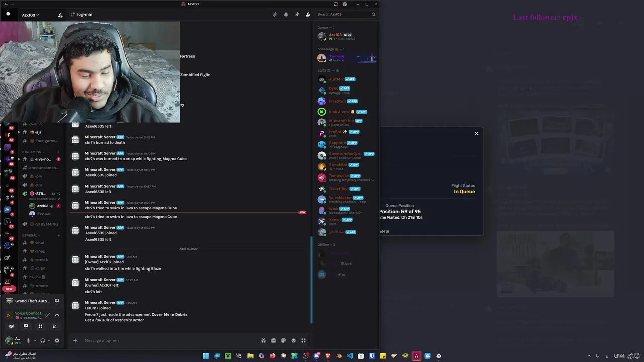644x362 pixels.
Task: Add channel to GENERAL category plus
Action: [x=59, y=235]
